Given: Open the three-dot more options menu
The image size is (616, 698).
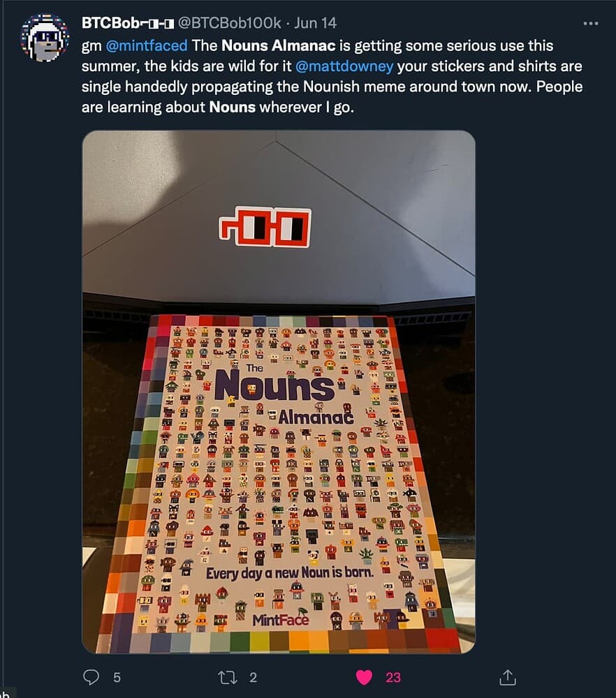Looking at the screenshot, I should pyautogui.click(x=591, y=23).
